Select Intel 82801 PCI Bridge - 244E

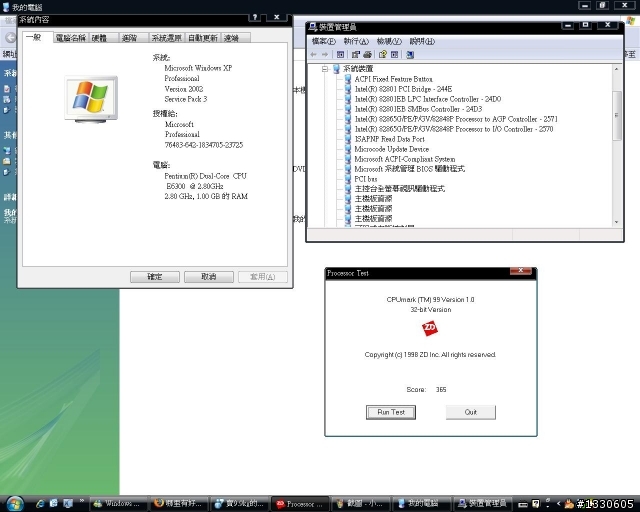pos(403,89)
